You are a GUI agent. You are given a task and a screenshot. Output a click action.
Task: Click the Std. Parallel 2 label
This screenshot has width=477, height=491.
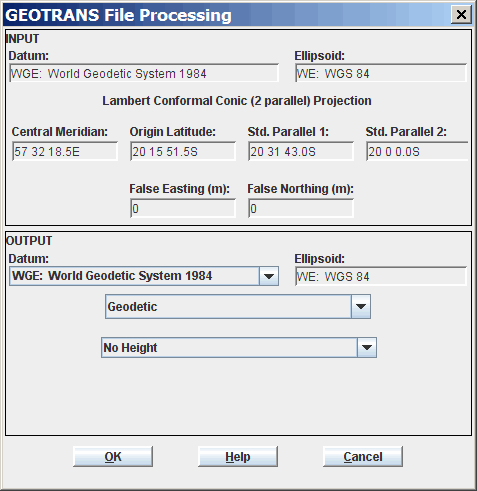click(x=406, y=132)
